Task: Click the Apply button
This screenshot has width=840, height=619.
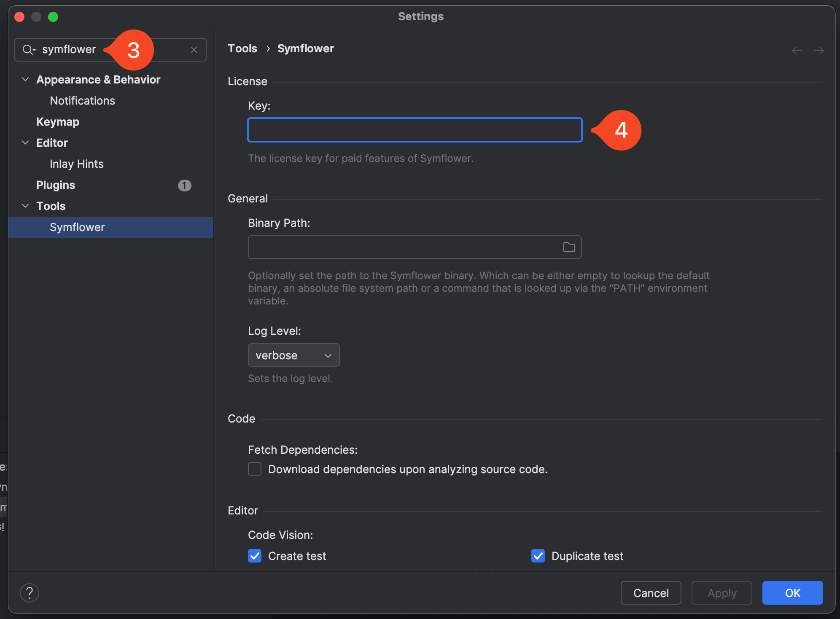Action: [x=722, y=593]
